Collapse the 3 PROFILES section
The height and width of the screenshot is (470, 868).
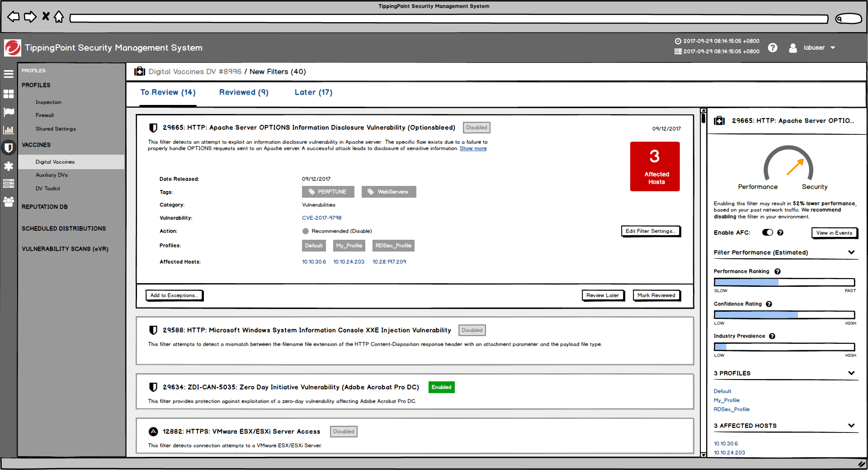tap(851, 373)
